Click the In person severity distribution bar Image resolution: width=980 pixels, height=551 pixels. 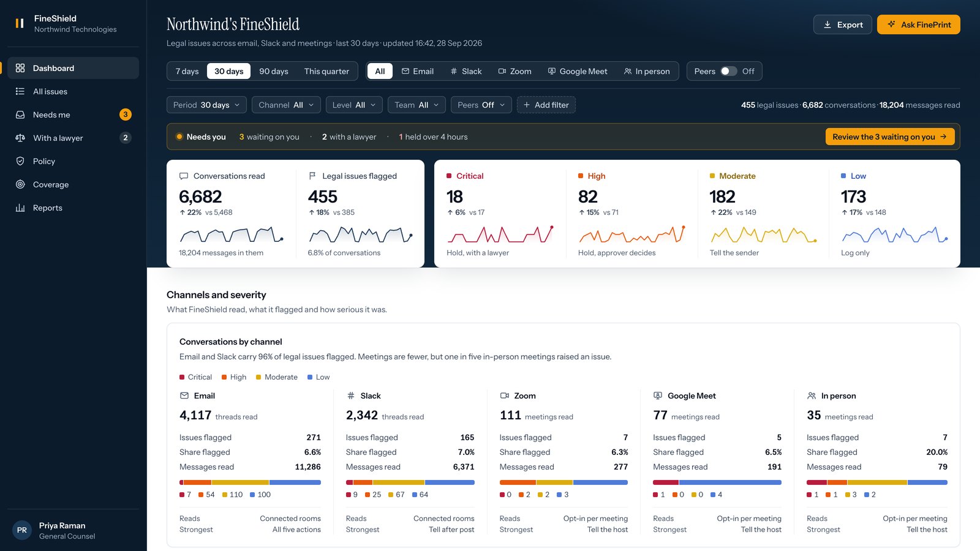877,482
